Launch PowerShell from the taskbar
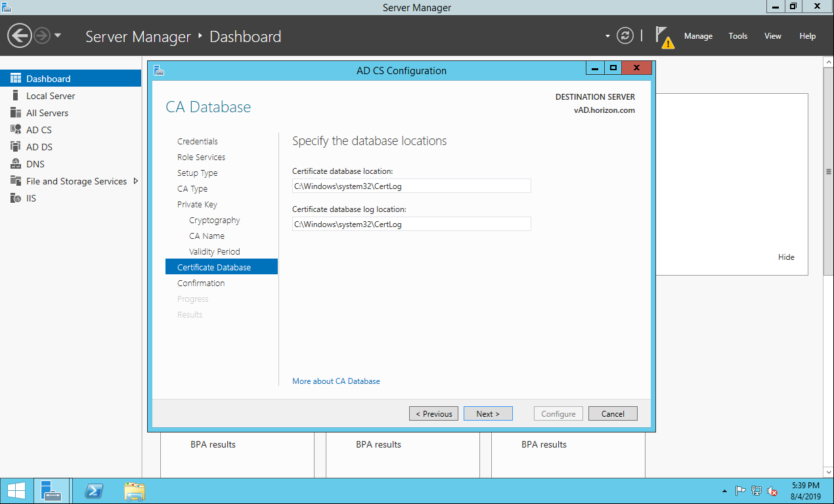Viewport: 834px width, 504px height. [x=94, y=491]
